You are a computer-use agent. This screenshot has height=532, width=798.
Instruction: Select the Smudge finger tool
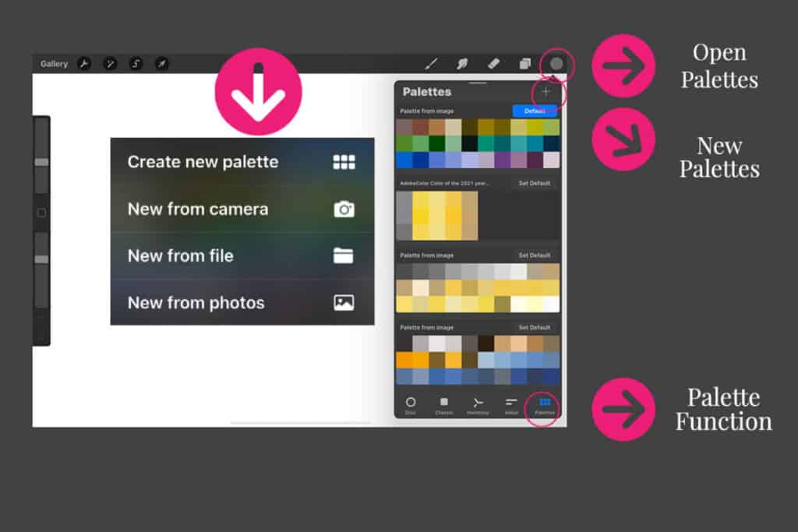coord(461,64)
